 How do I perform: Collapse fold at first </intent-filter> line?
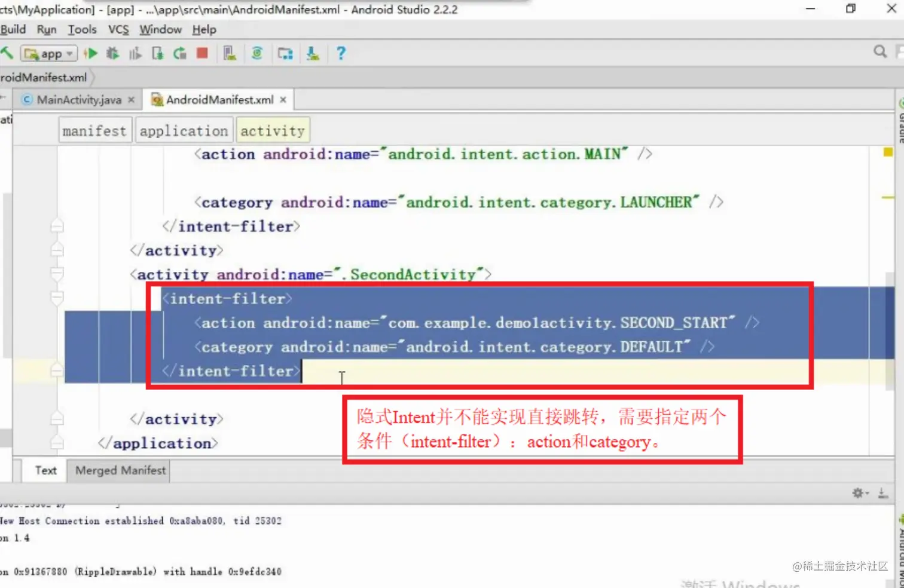pyautogui.click(x=57, y=226)
